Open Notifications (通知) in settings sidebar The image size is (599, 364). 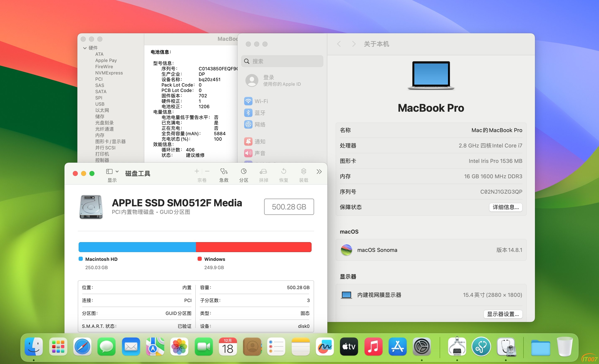(260, 141)
